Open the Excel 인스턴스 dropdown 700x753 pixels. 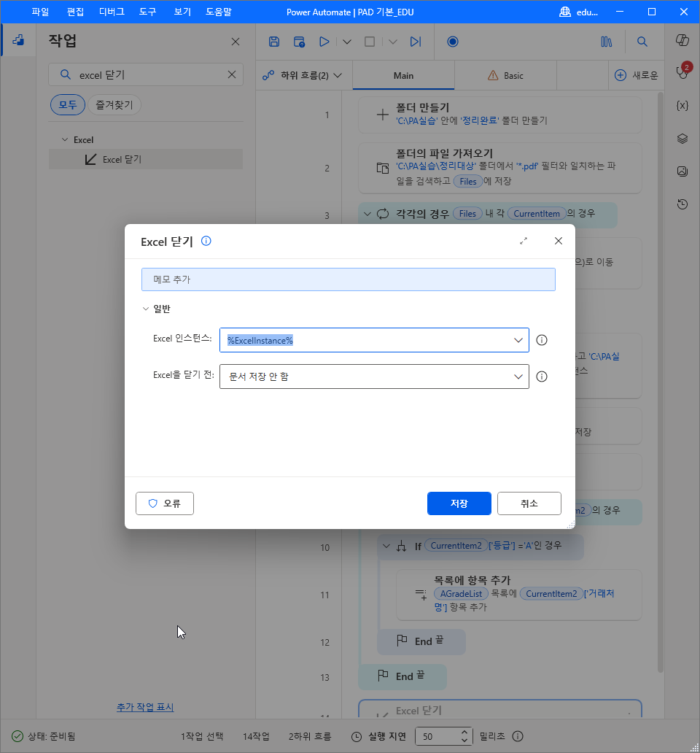(x=518, y=341)
